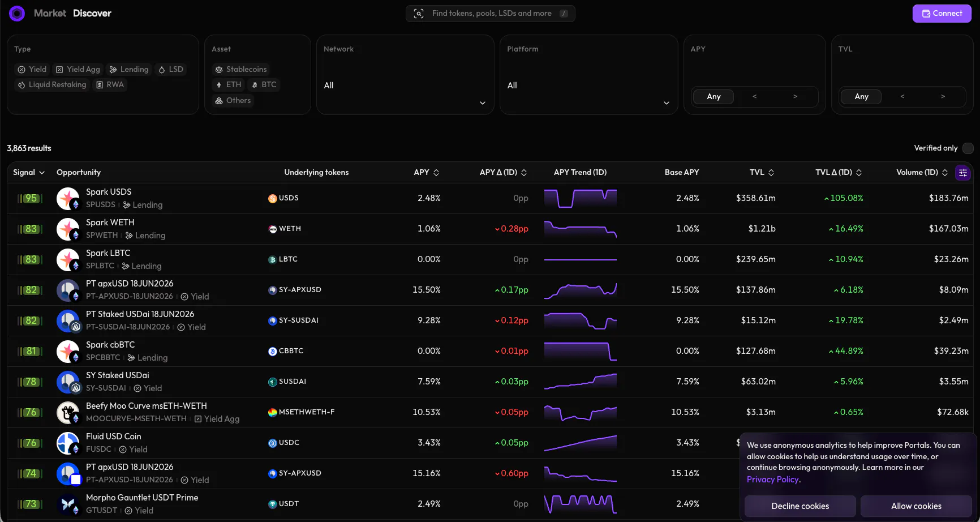
Task: Toggle the ETH asset filter
Action: (x=229, y=84)
